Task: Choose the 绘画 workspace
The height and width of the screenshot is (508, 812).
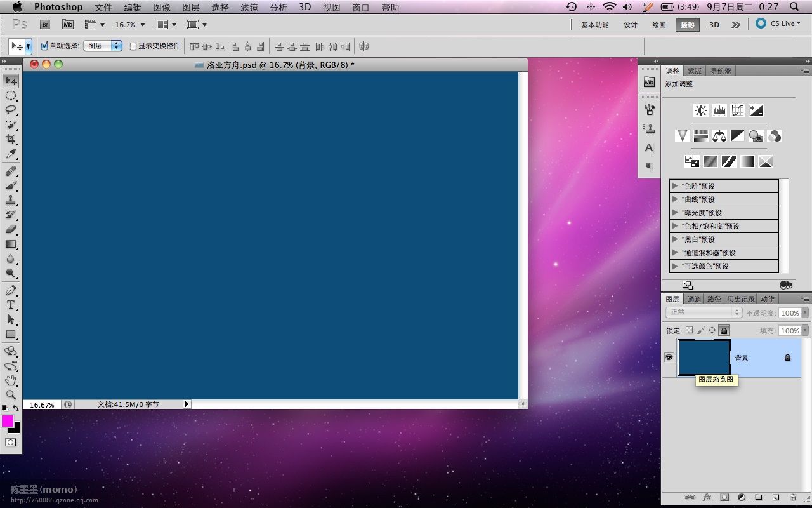Action: (659, 25)
